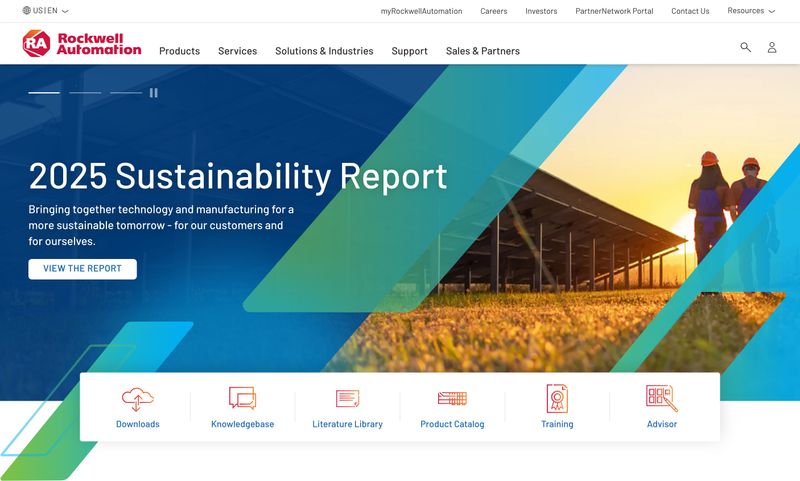Open the Training text link

coord(557,424)
